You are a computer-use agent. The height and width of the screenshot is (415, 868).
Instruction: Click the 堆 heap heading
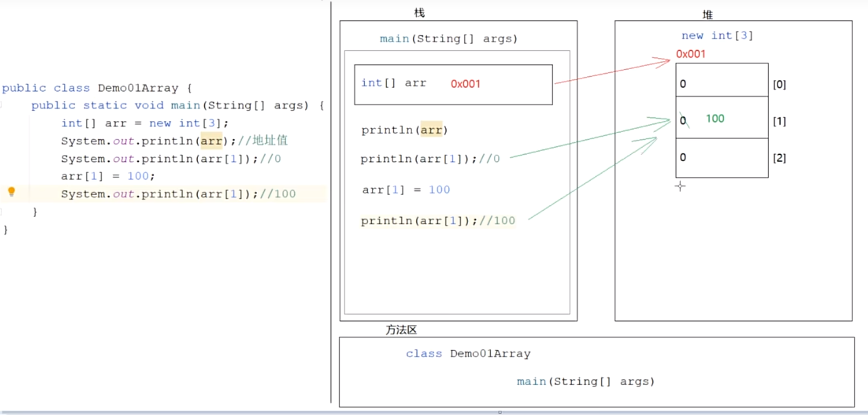pyautogui.click(x=707, y=14)
